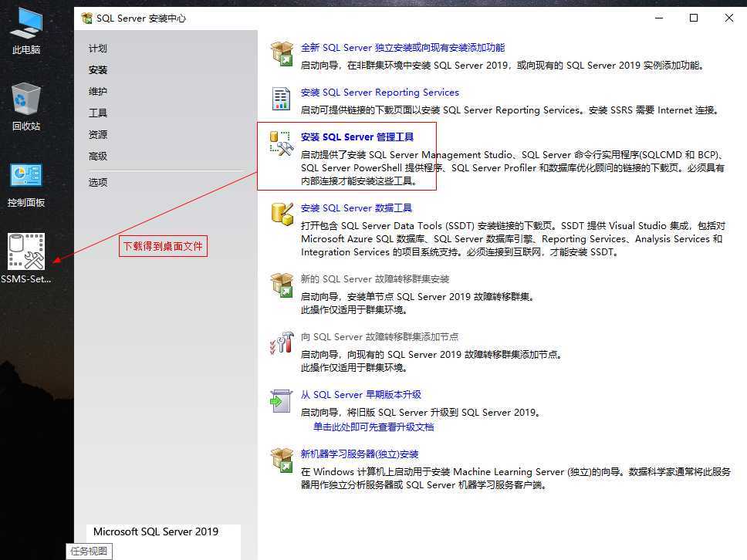Open the 选项 section
The height and width of the screenshot is (560, 747).
(98, 182)
